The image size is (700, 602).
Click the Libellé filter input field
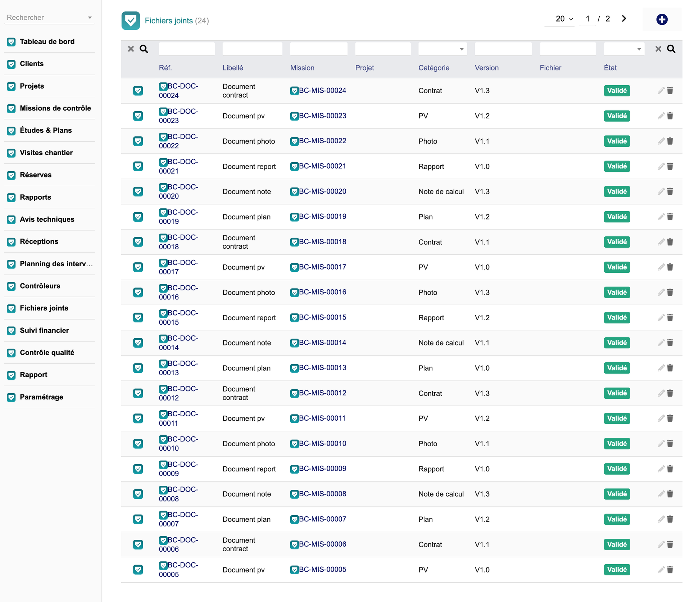click(252, 49)
